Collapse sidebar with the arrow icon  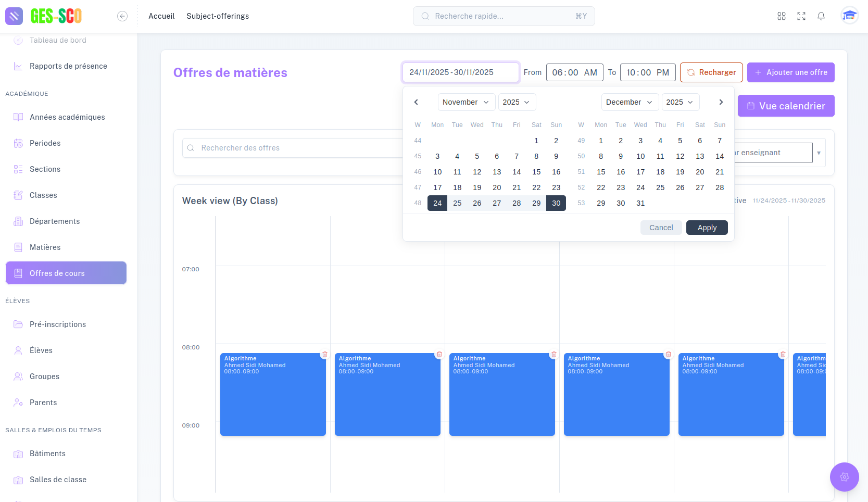(x=122, y=16)
